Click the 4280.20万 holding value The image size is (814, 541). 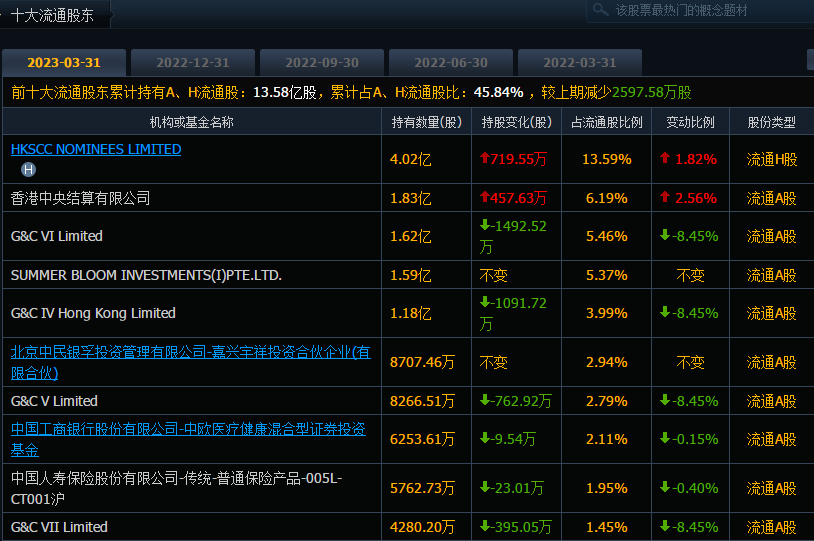click(422, 527)
